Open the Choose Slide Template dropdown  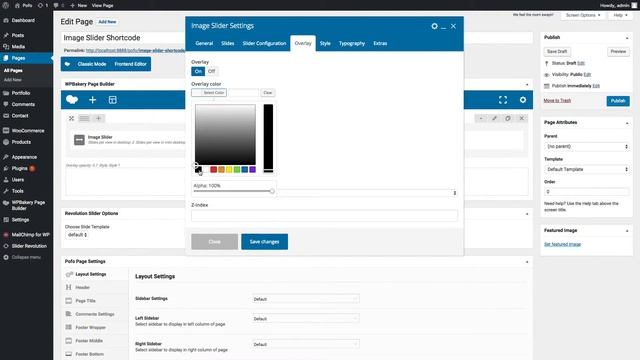point(78,235)
